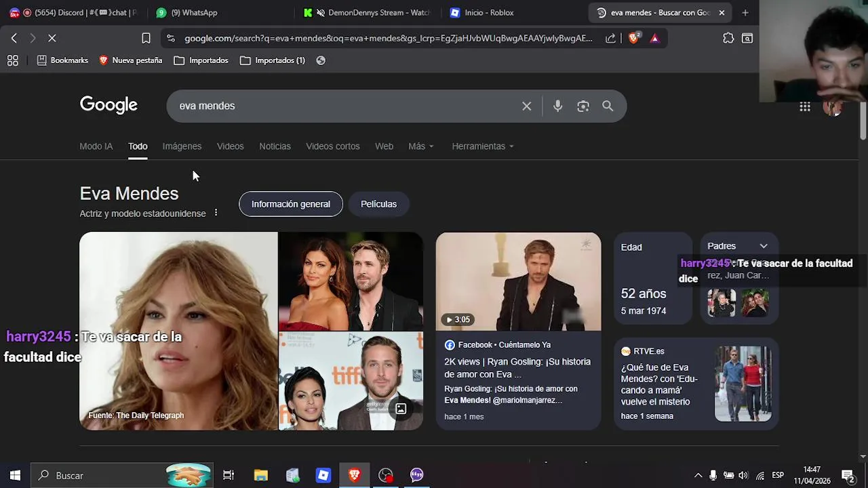Open volume control in system tray
The height and width of the screenshot is (488, 868).
coord(743,475)
